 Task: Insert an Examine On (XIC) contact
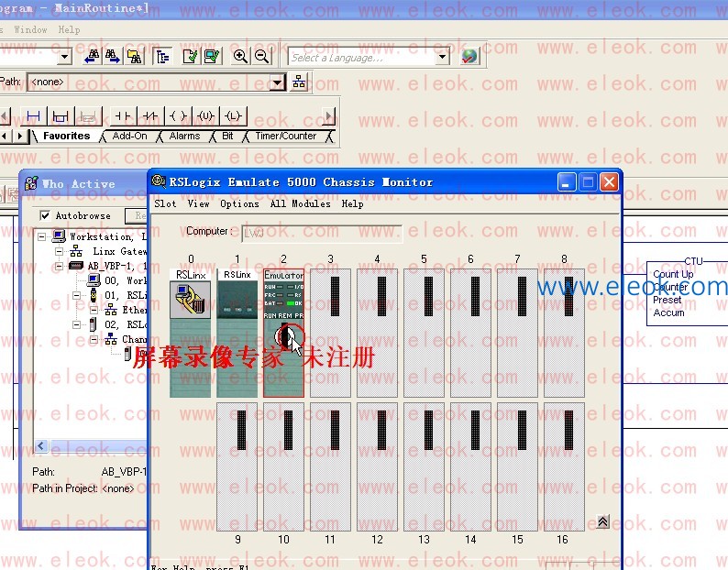[x=123, y=115]
